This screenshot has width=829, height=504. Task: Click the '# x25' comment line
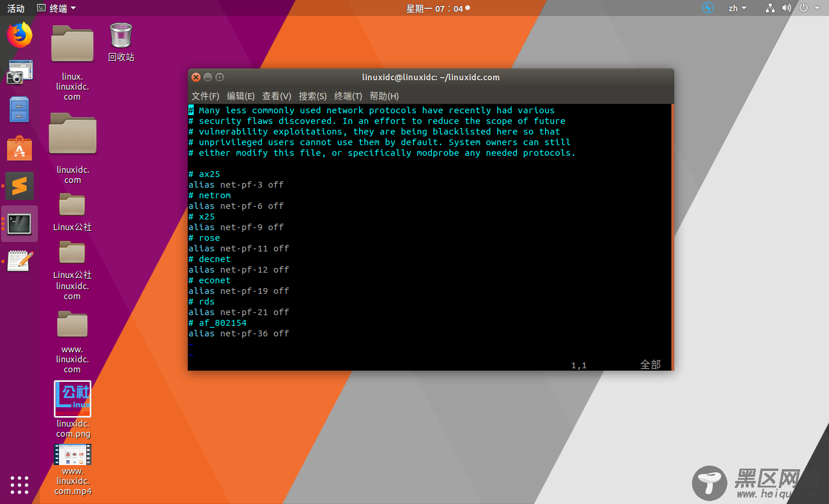tap(201, 217)
